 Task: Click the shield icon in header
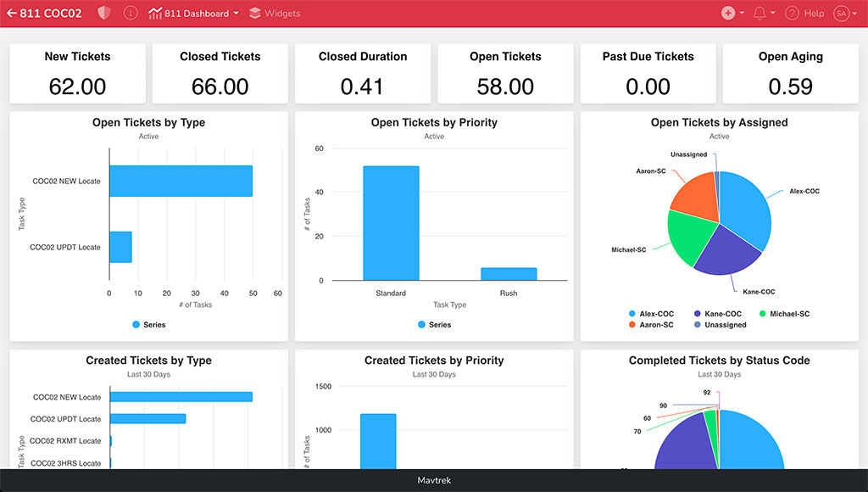coord(104,14)
